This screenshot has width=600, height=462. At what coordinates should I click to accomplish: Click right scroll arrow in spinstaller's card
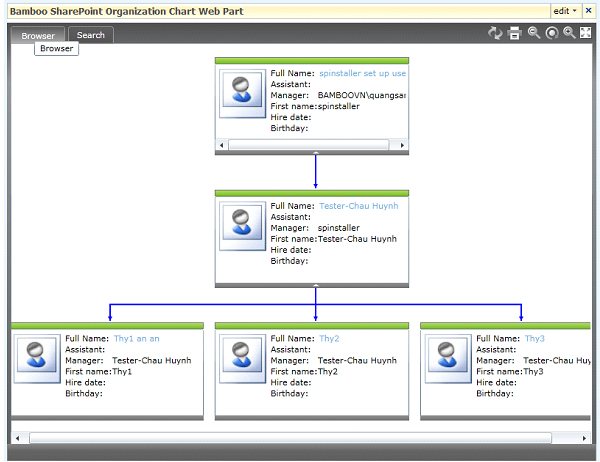pos(402,145)
